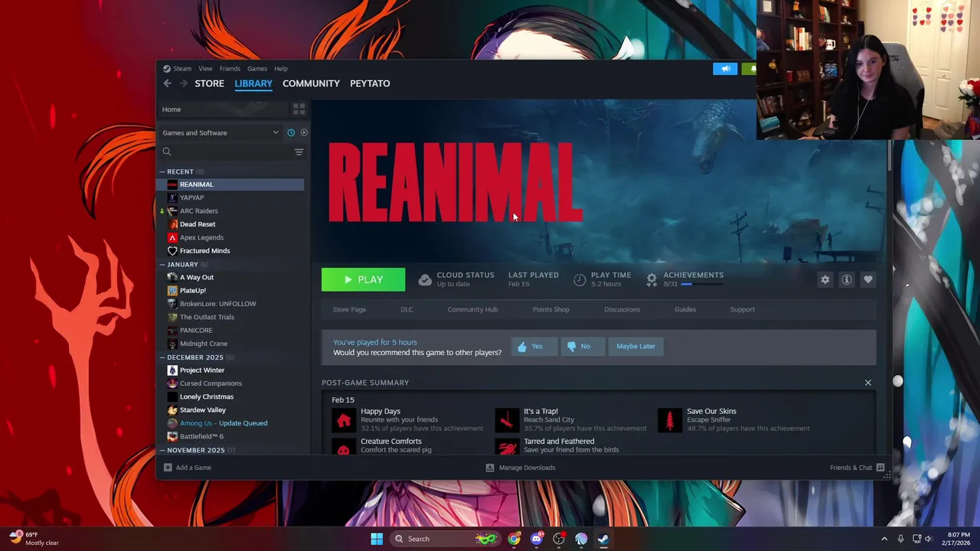The image size is (980, 551).
Task: Open the Windows Start menu
Action: pyautogui.click(x=377, y=539)
